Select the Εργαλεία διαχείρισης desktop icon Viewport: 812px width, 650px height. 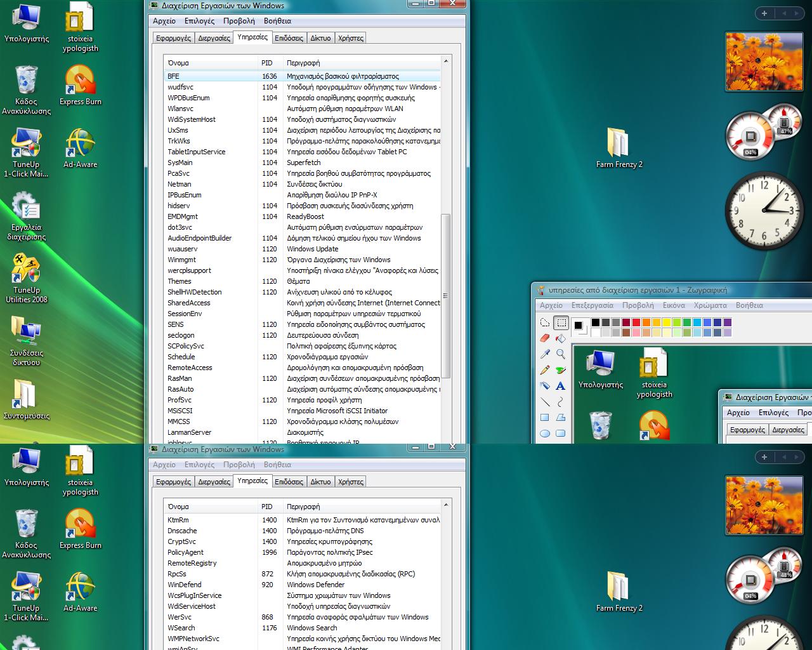click(x=27, y=216)
